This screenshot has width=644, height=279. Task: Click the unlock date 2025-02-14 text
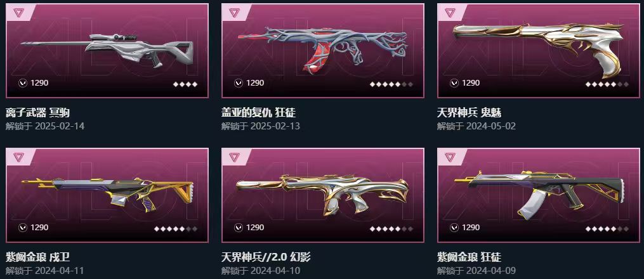click(60, 126)
